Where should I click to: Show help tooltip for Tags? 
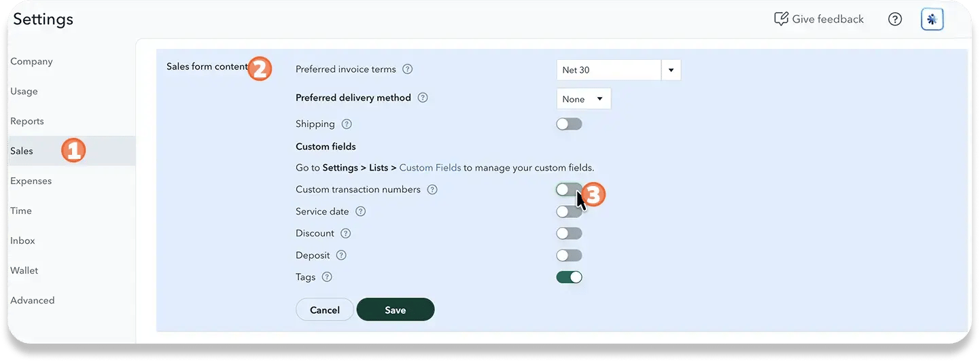pos(327,277)
